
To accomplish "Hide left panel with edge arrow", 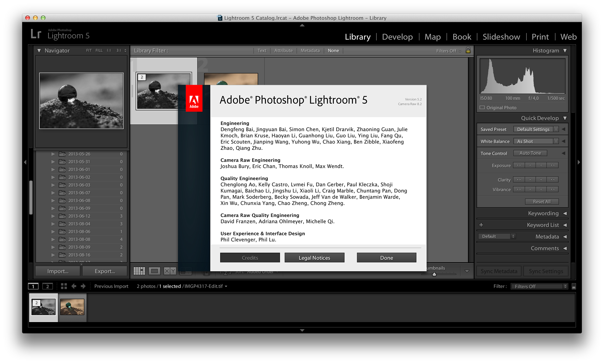I will 25,162.
